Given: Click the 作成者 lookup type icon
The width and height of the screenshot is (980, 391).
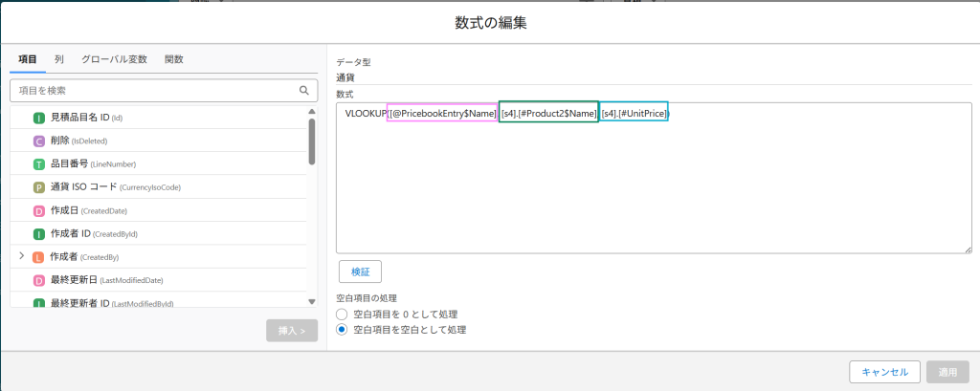Looking at the screenshot, I should [38, 257].
